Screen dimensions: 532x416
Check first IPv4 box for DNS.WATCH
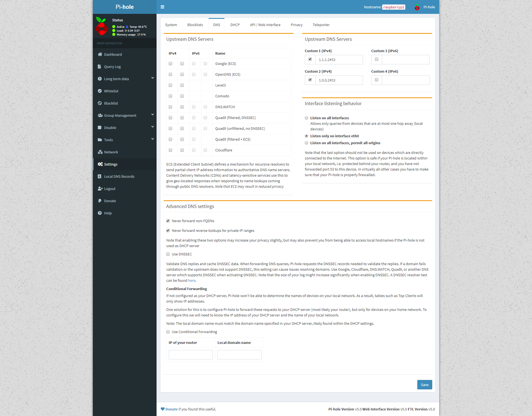170,107
